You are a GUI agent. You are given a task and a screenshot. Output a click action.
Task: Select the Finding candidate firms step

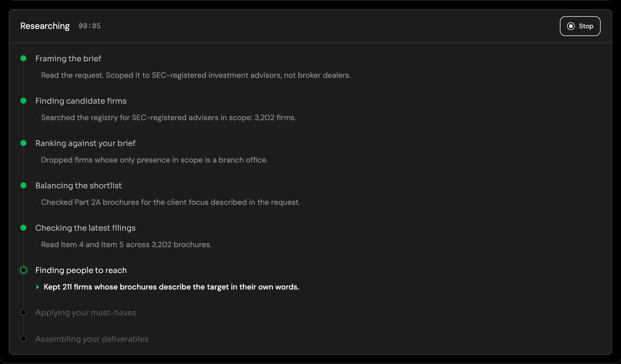click(81, 101)
